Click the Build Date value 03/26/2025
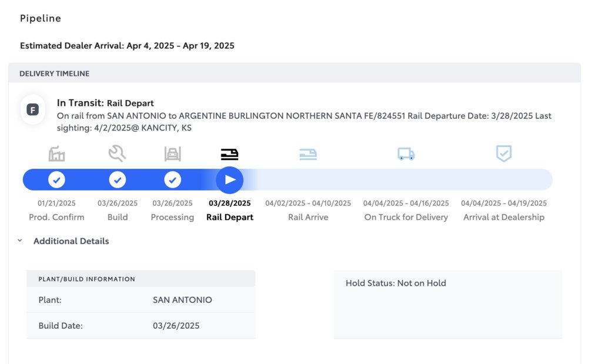This screenshot has width=602, height=364. click(x=176, y=326)
